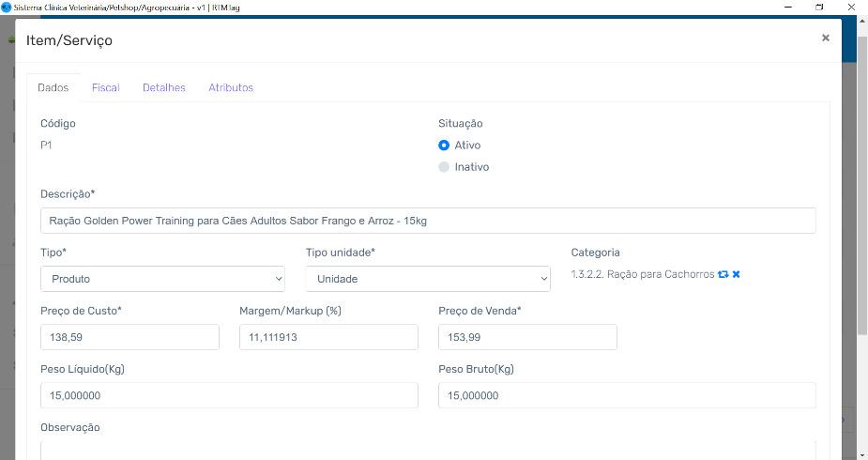868x460 pixels.
Task: Click the Peso Líquido input field
Action: 229,396
